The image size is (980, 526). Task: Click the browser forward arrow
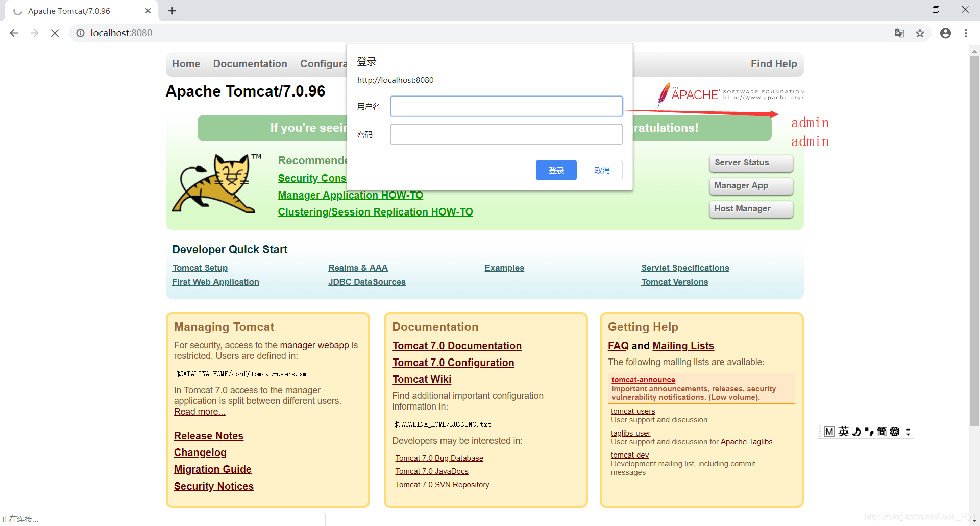(x=34, y=33)
